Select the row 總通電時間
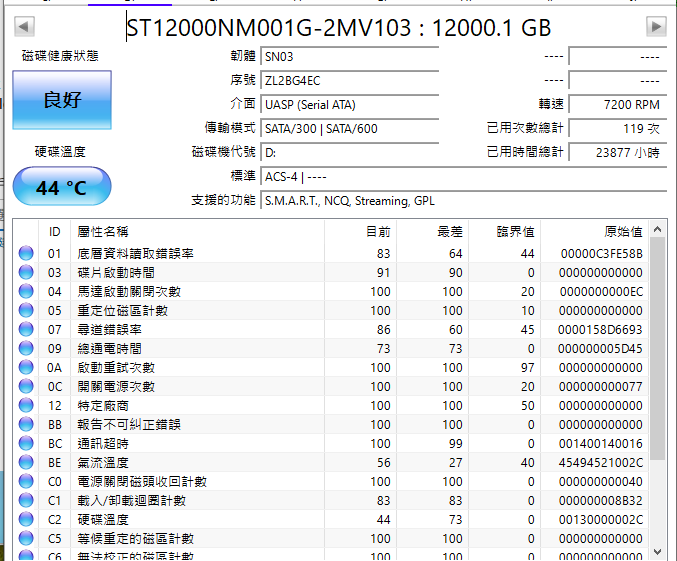 [331, 348]
